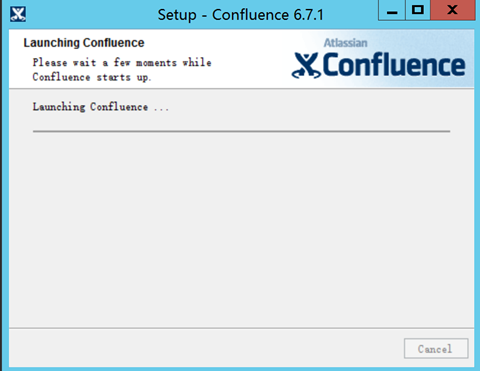
Task: Click the Atlassian brand text above the logo
Action: [x=345, y=43]
